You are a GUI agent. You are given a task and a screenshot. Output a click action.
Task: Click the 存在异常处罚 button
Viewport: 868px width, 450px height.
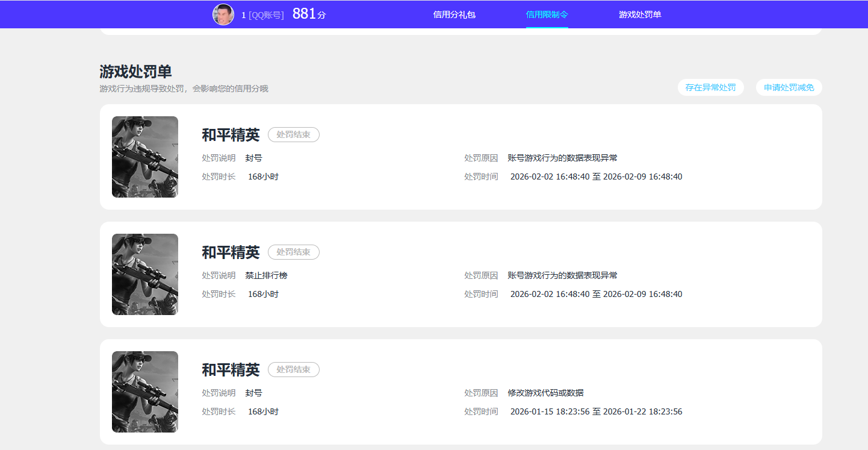(x=711, y=87)
